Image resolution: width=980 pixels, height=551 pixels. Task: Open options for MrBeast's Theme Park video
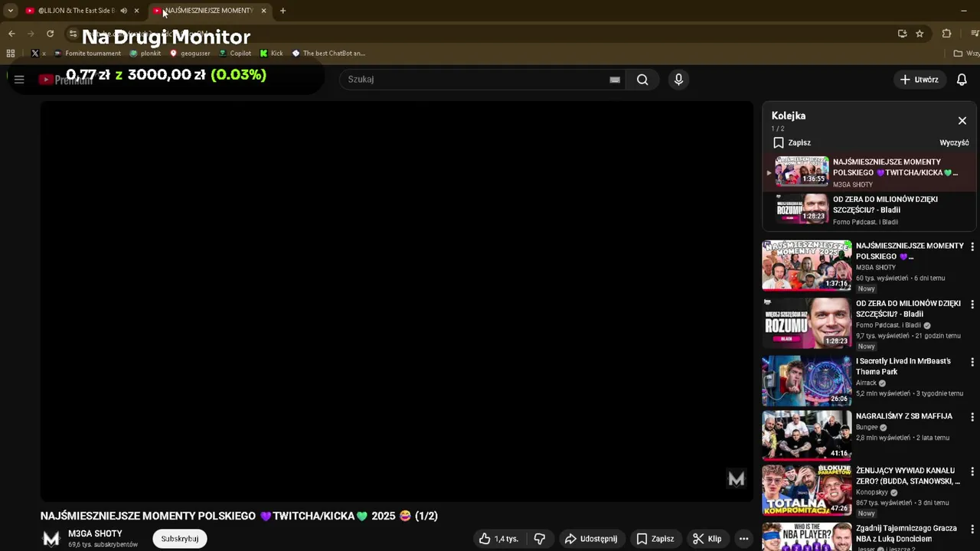tap(972, 362)
